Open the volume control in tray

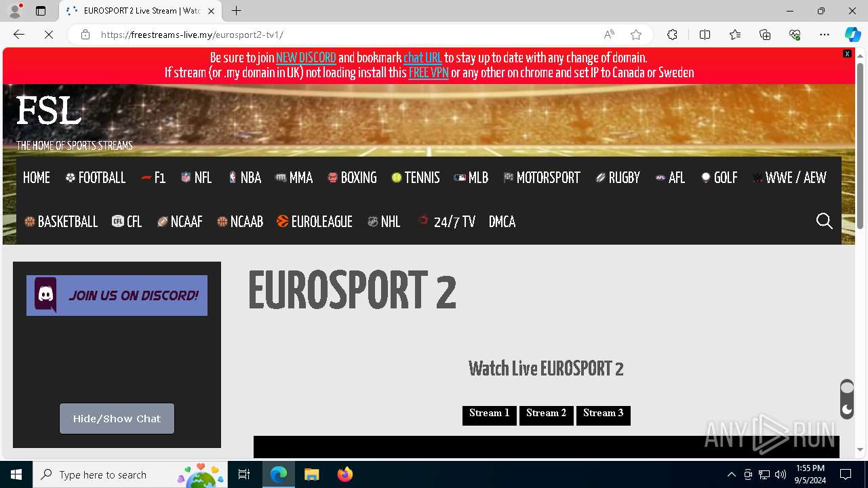[x=781, y=474]
